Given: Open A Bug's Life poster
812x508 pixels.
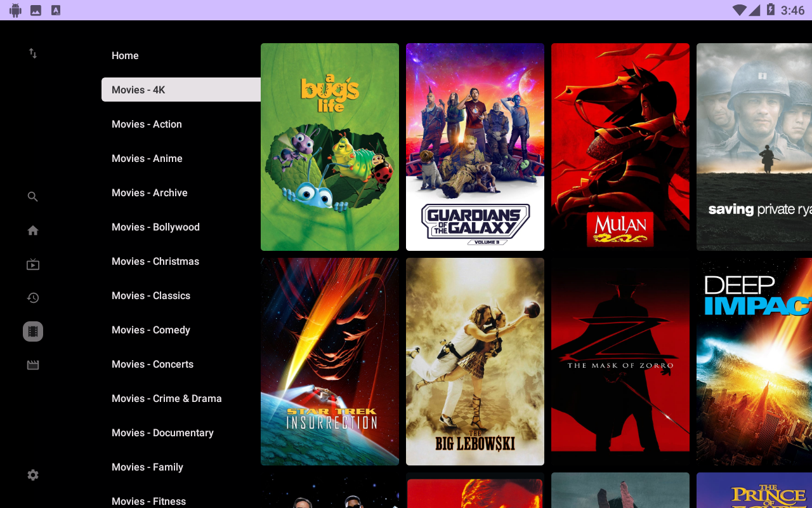Looking at the screenshot, I should tap(330, 147).
